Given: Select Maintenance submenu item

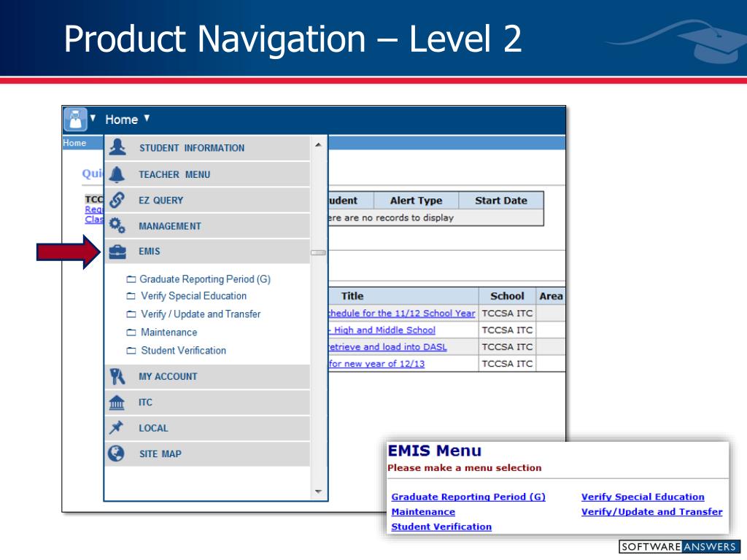Looking at the screenshot, I should click(169, 332).
